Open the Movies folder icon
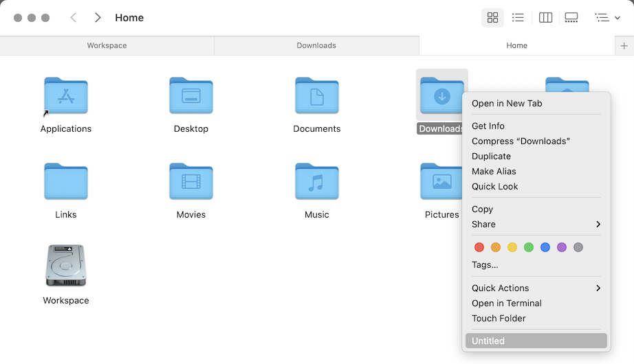This screenshot has width=634, height=364. coord(191,182)
